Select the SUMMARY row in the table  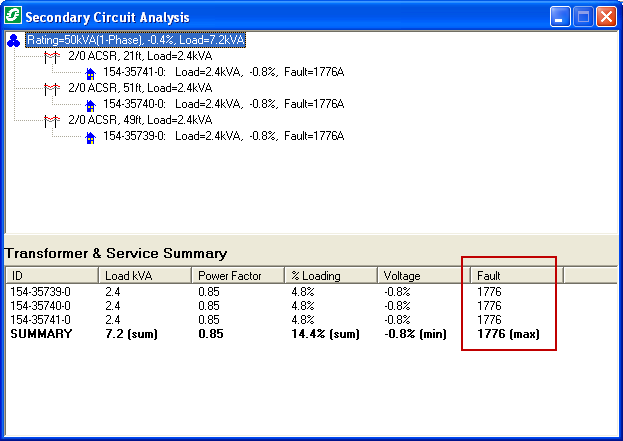tap(41, 333)
